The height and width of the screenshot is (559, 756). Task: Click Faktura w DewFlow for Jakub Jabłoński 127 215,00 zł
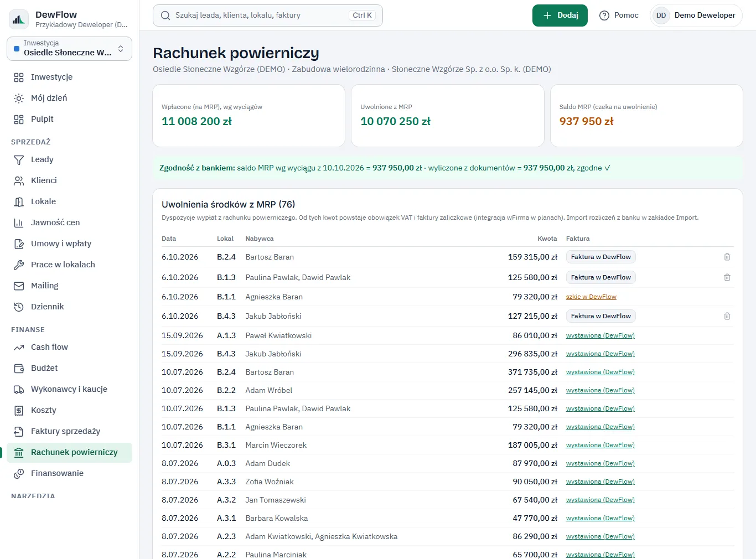(x=600, y=316)
